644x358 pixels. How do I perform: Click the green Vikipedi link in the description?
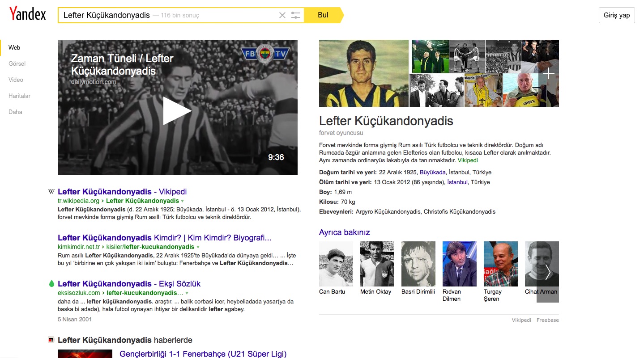pos(468,160)
